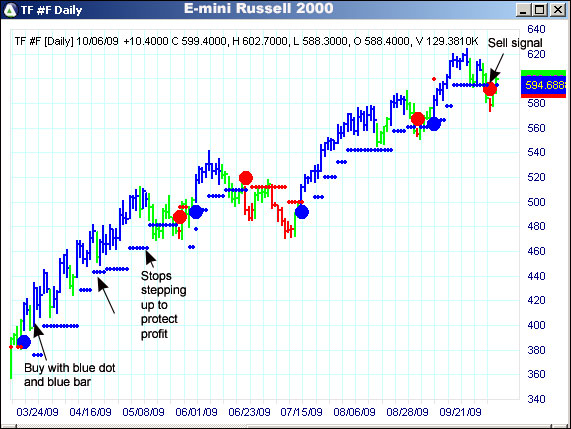
Task: Click the 06/01/09 date axis label
Action: point(196,412)
